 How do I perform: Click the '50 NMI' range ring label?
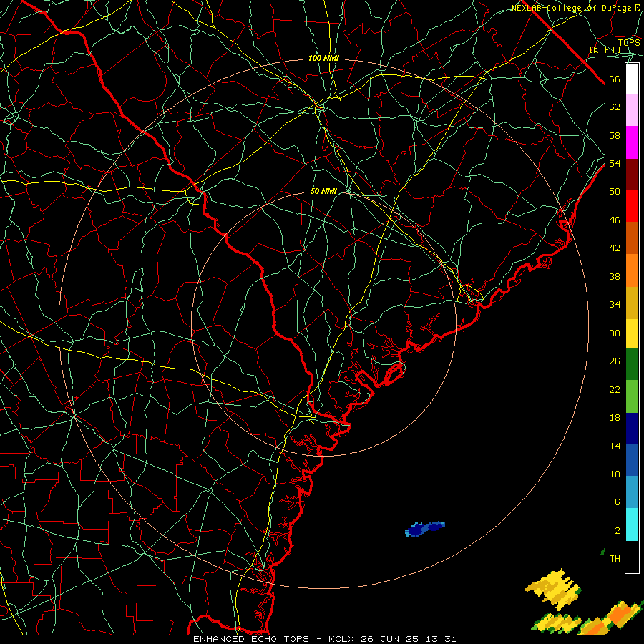pos(323,191)
